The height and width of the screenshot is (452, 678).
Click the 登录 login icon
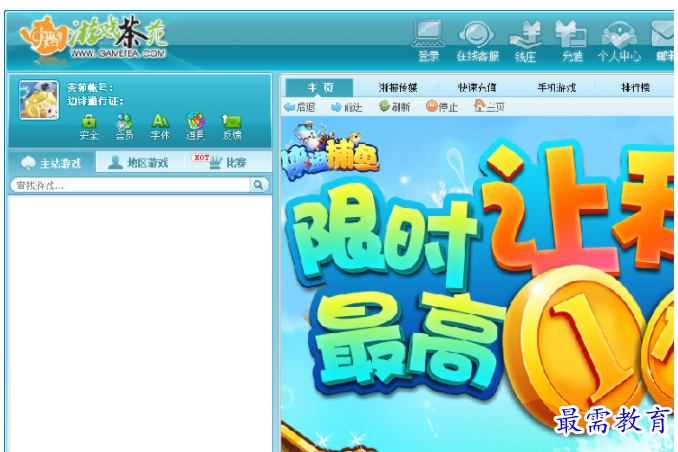pos(428,41)
